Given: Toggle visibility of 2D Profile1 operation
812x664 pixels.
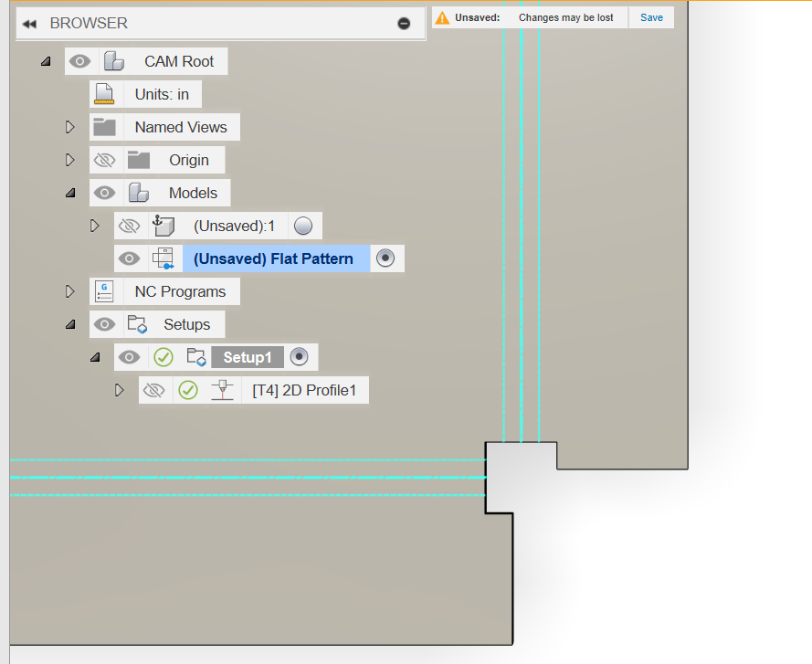Looking at the screenshot, I should (154, 390).
